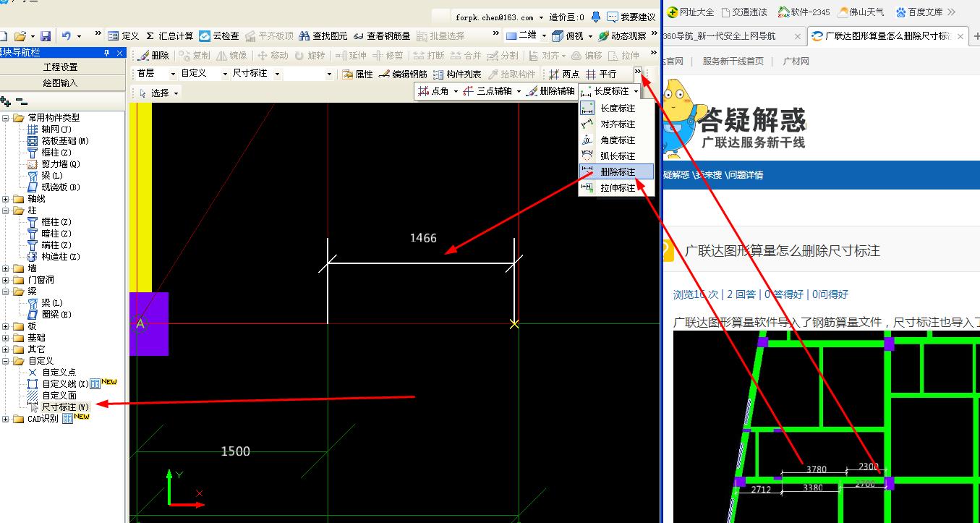Open the 尺寸标注 component dropdown in toolbar
Image resolution: width=980 pixels, height=523 pixels.
coord(277,74)
